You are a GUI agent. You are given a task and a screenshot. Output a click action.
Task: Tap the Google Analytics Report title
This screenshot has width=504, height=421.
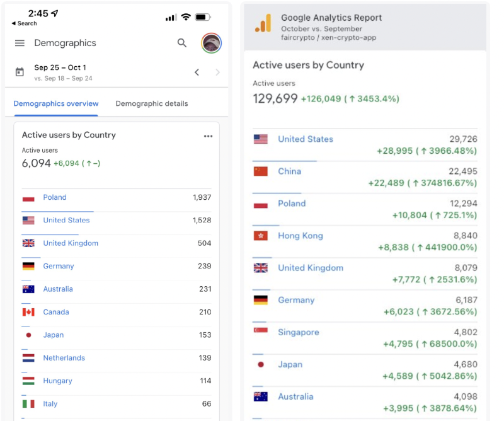pyautogui.click(x=331, y=18)
